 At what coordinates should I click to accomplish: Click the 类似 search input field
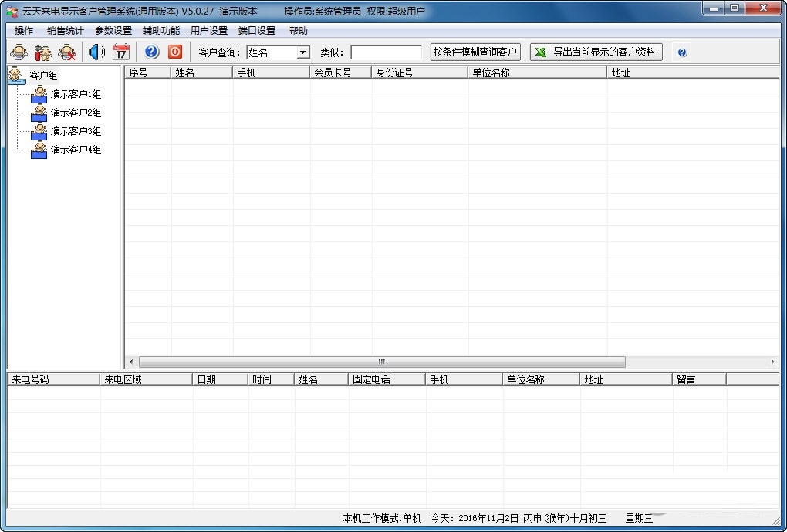tap(386, 52)
